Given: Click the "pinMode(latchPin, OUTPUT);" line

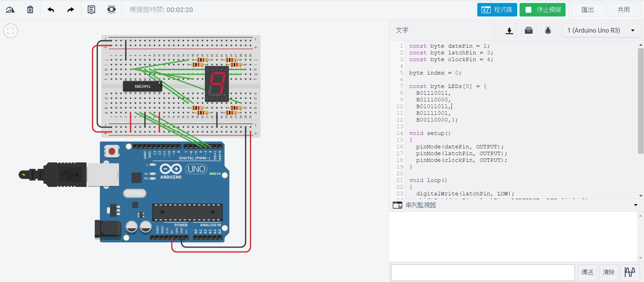Looking at the screenshot, I should click(x=462, y=153).
